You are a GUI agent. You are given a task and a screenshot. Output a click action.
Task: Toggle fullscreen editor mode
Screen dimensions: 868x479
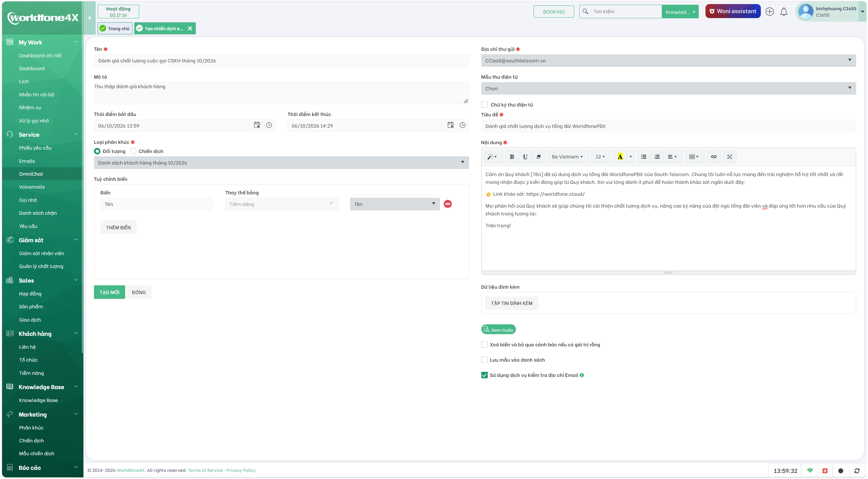(x=730, y=157)
